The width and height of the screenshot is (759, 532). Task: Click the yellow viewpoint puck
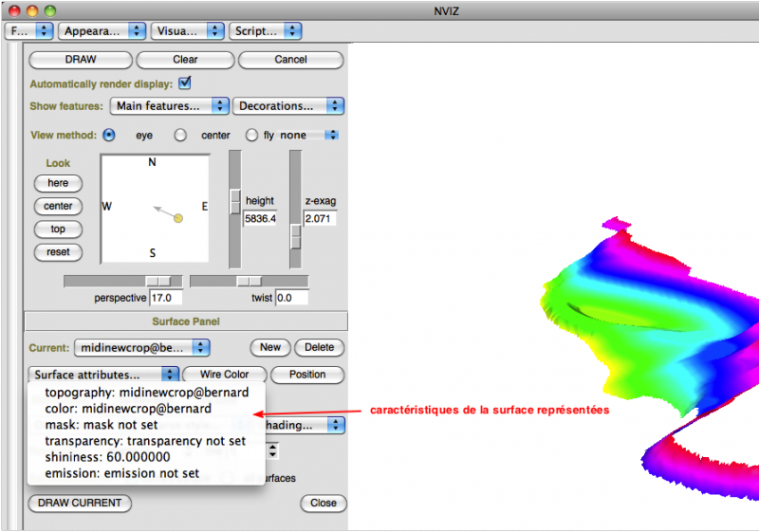click(x=177, y=218)
